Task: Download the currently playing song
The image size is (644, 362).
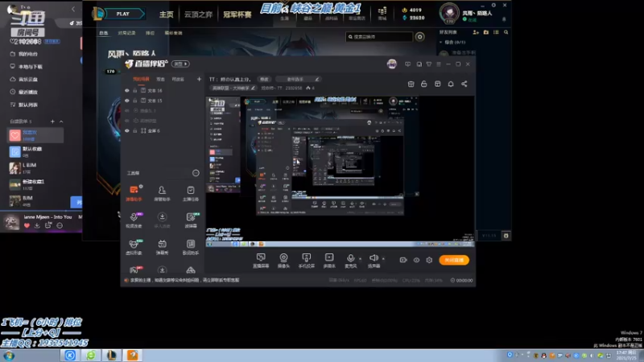Action: tap(37, 225)
